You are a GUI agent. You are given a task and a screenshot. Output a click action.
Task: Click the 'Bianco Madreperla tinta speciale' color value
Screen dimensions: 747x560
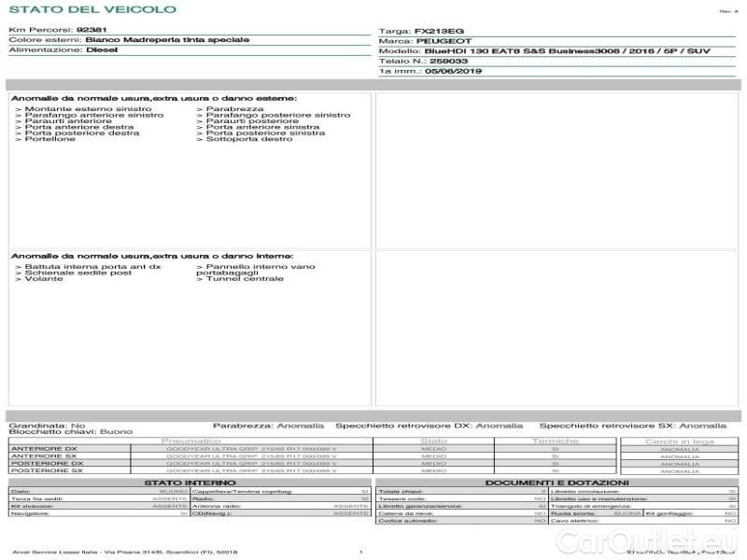coord(167,40)
